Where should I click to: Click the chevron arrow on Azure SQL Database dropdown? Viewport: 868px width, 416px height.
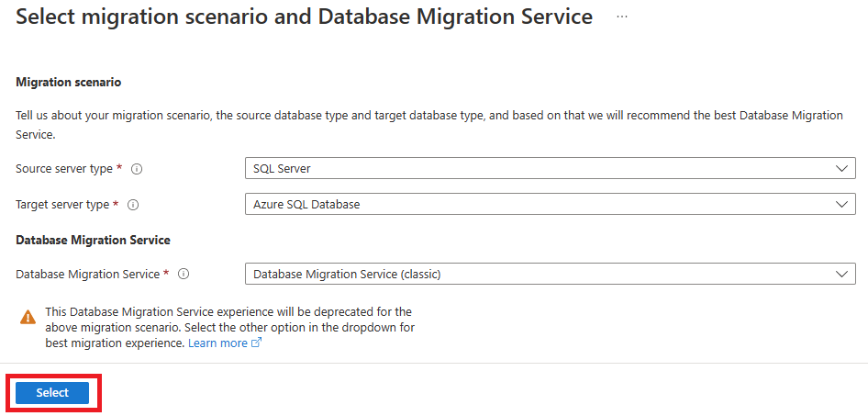point(841,205)
